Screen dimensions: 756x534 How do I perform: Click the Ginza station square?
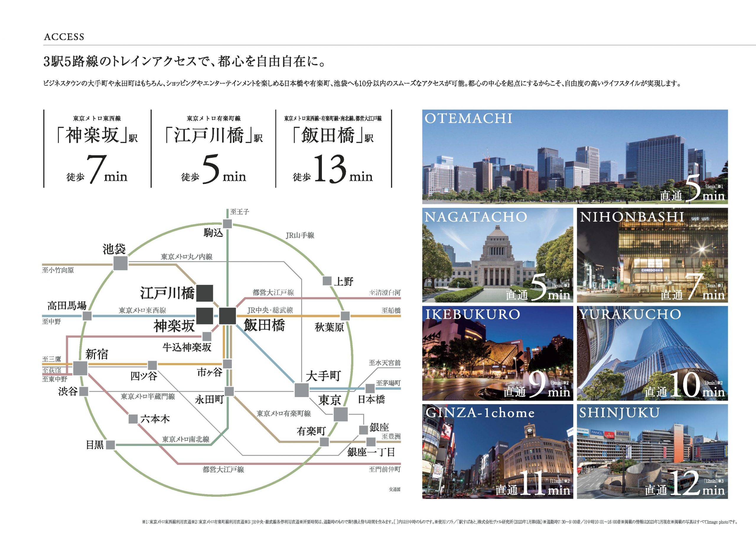363,430
